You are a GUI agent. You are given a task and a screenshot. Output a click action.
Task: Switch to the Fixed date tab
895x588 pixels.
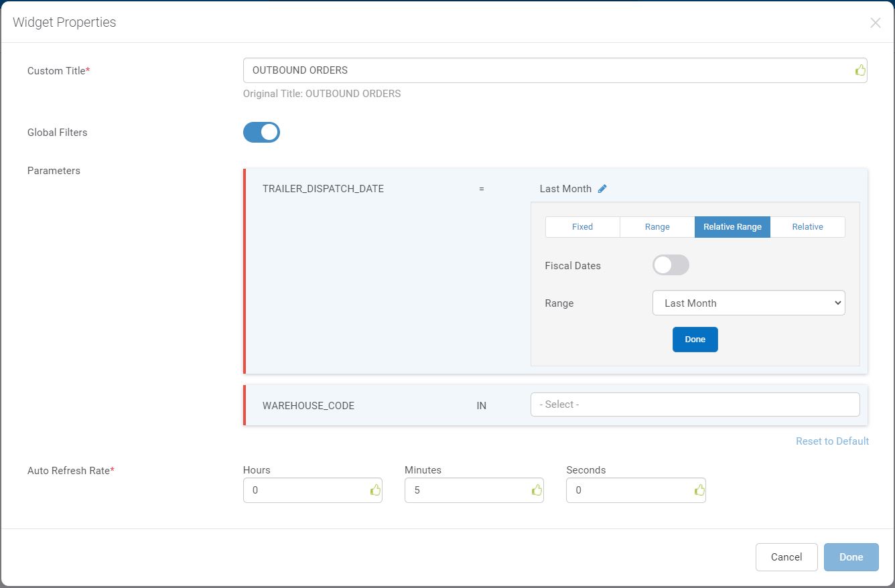coord(582,227)
